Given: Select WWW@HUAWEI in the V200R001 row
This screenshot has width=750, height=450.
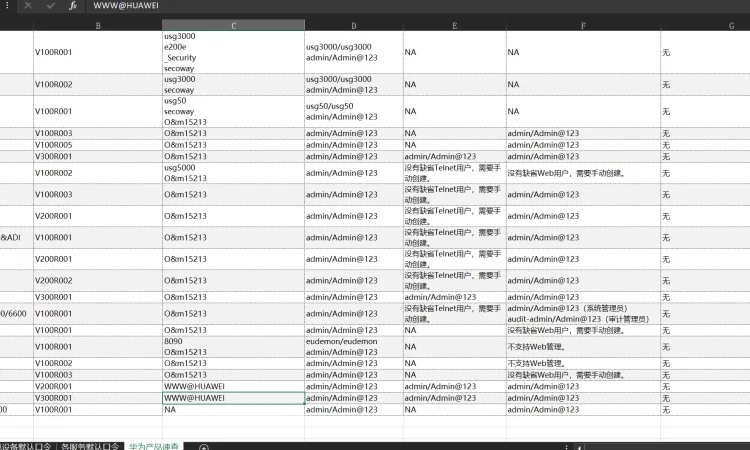Looking at the screenshot, I should click(233, 386).
